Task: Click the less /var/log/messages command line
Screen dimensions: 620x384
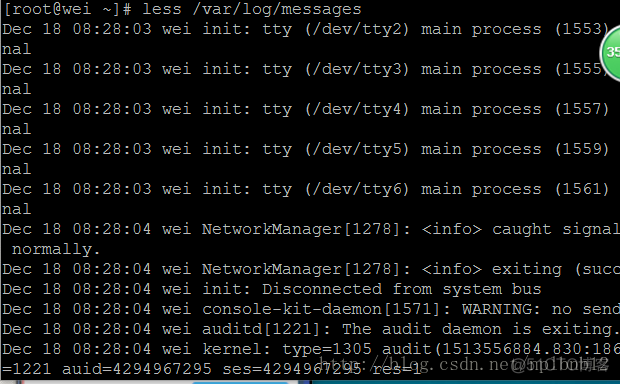Action: tap(182, 9)
